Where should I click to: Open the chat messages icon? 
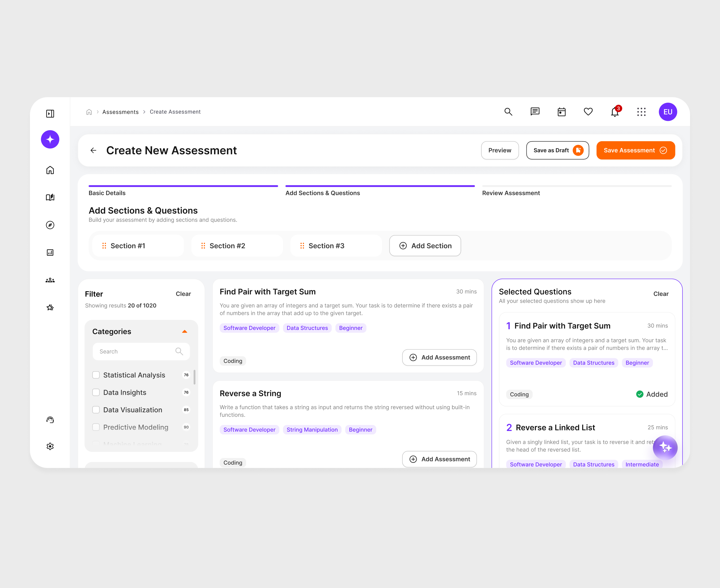[x=535, y=112]
